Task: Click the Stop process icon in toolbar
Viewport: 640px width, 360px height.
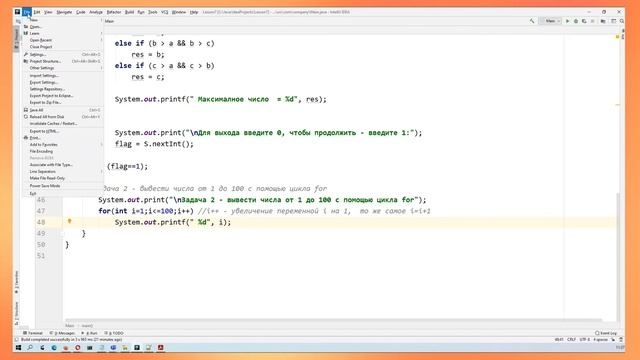Action: click(x=593, y=21)
